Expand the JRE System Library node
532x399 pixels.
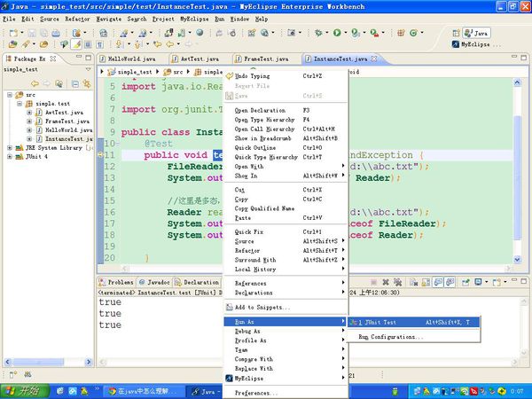(10, 147)
